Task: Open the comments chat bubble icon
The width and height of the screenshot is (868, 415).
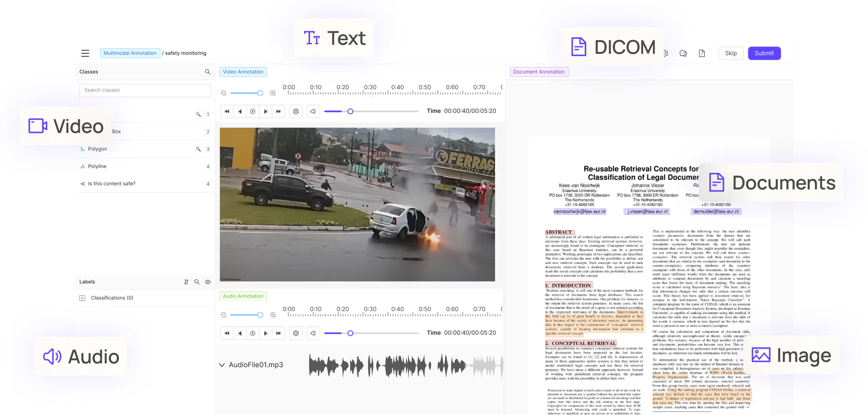Action: coord(683,53)
